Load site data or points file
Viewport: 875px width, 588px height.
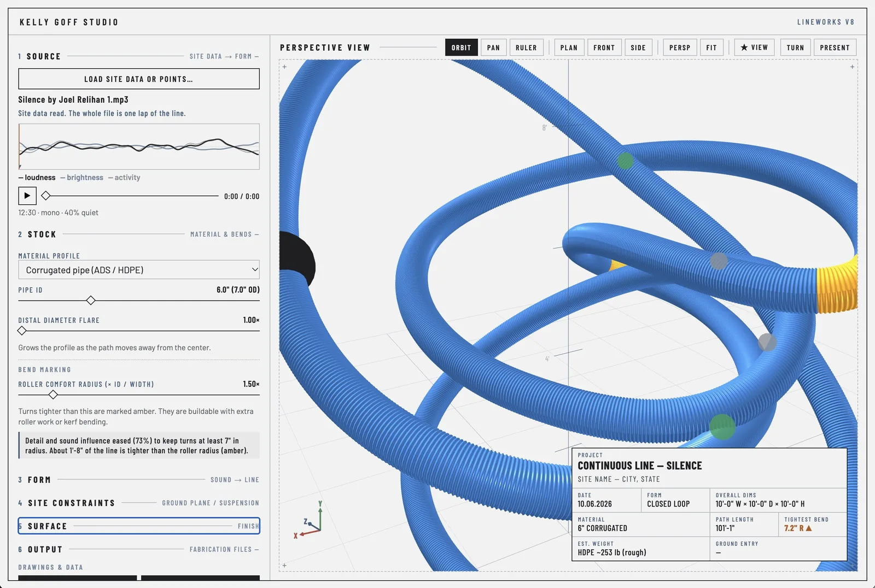point(139,79)
